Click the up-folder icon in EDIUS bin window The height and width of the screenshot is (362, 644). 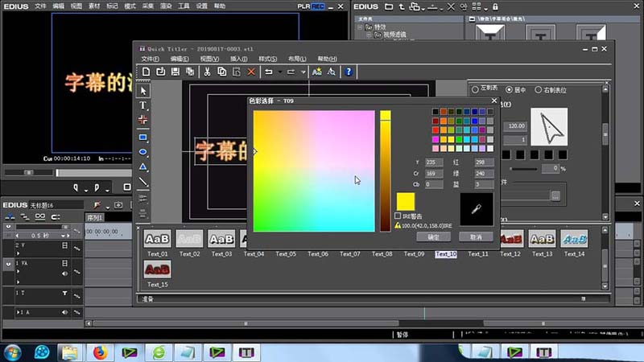(402, 6)
